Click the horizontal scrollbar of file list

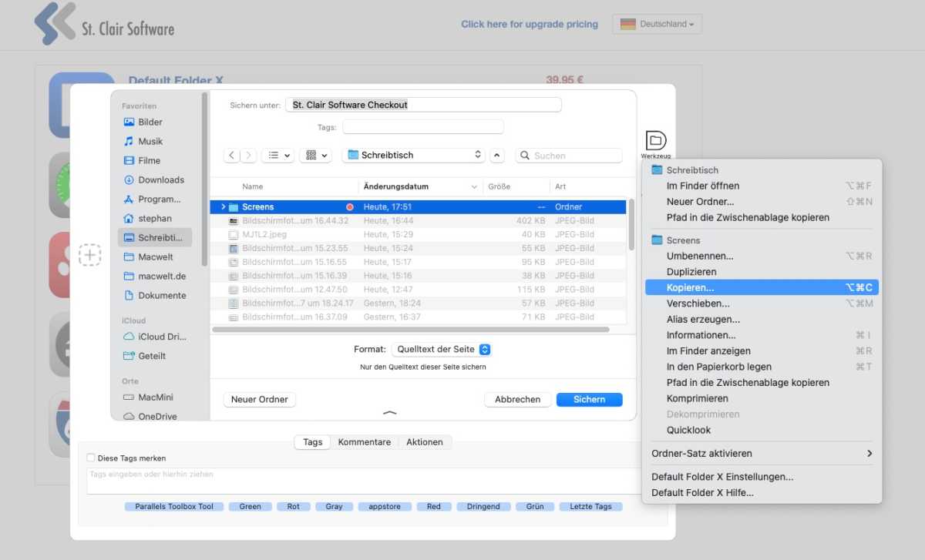[410, 329]
